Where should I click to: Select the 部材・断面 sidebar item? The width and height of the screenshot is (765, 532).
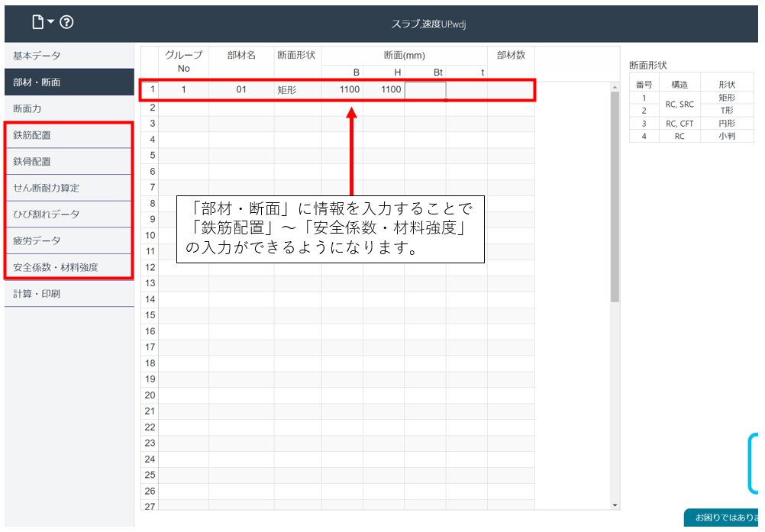click(69, 82)
